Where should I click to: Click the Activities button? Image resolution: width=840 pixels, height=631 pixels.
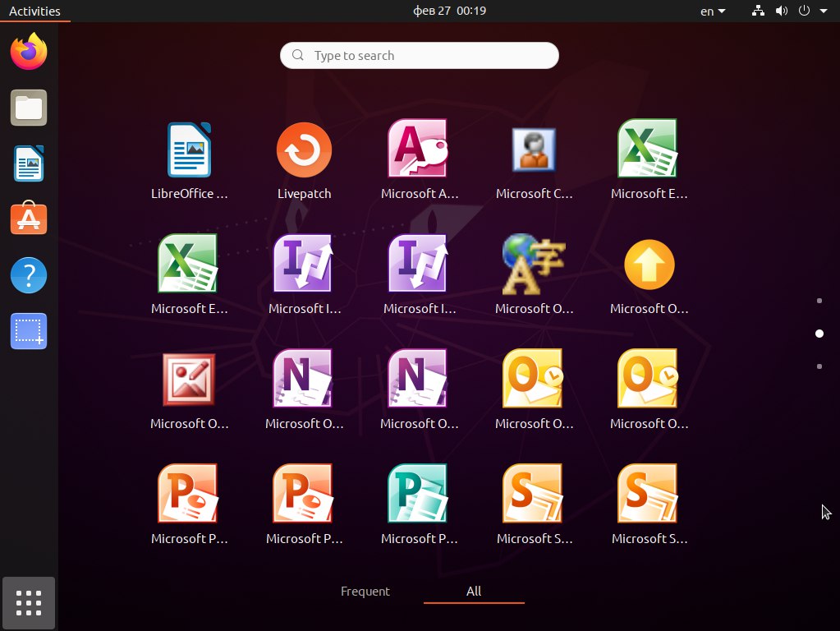coord(34,11)
